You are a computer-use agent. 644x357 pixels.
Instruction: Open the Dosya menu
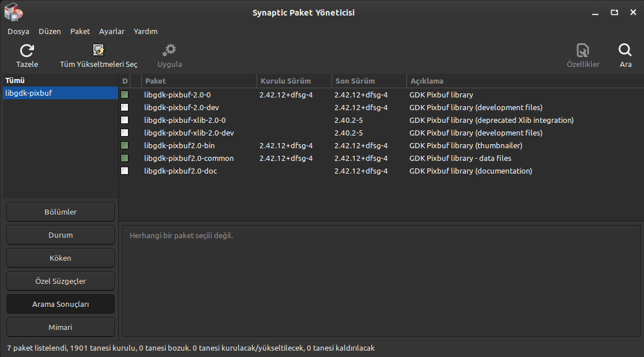18,32
